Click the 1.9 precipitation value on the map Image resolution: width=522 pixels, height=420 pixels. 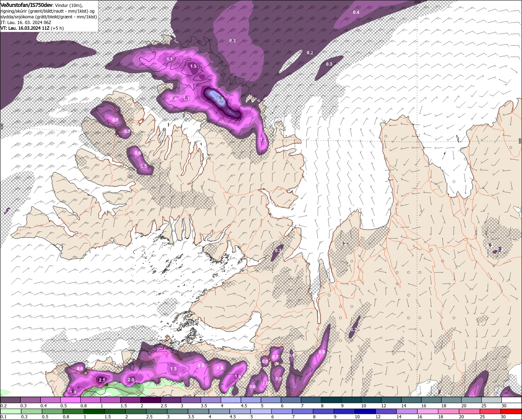194,66
